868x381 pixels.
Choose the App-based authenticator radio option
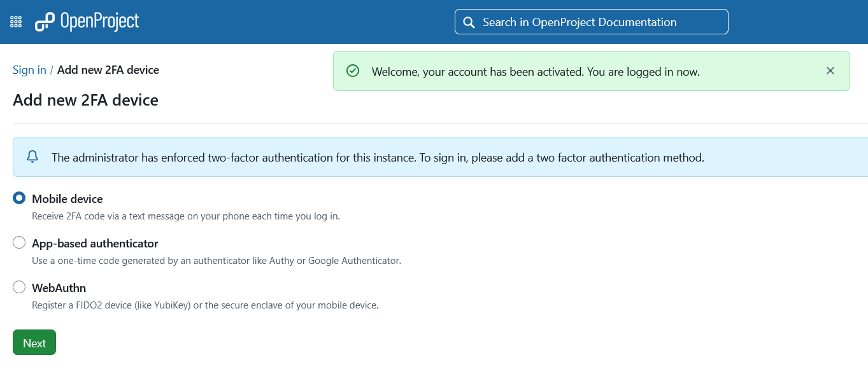tap(19, 242)
